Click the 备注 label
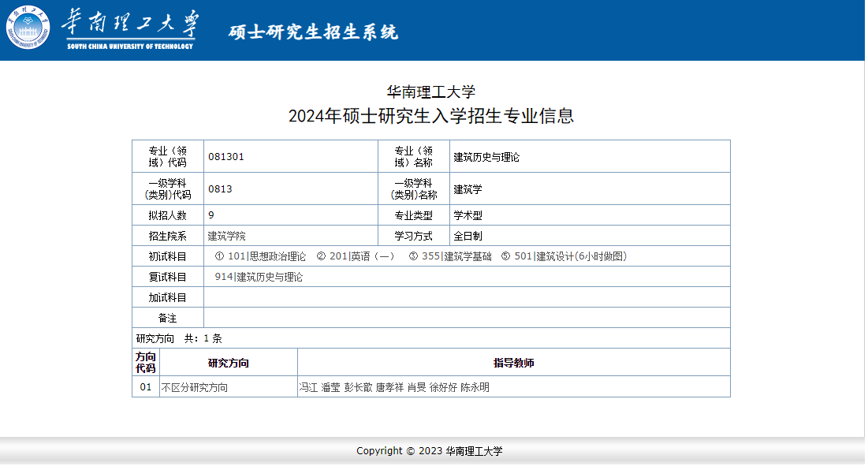This screenshot has width=868, height=470. 168,318
